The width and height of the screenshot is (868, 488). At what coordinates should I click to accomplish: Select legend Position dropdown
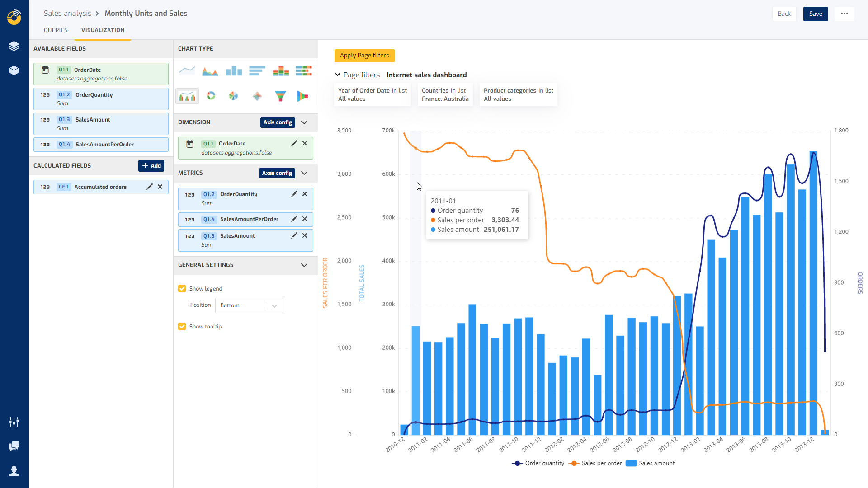coord(247,305)
